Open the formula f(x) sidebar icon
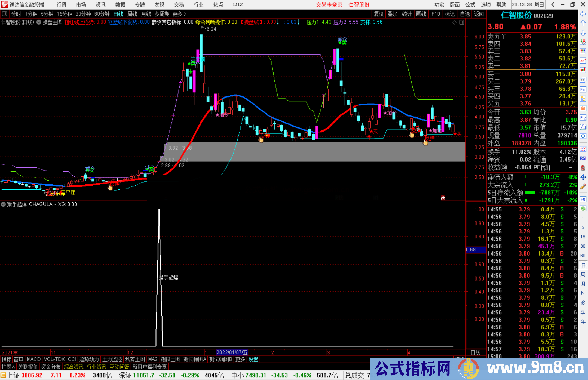 583,127
